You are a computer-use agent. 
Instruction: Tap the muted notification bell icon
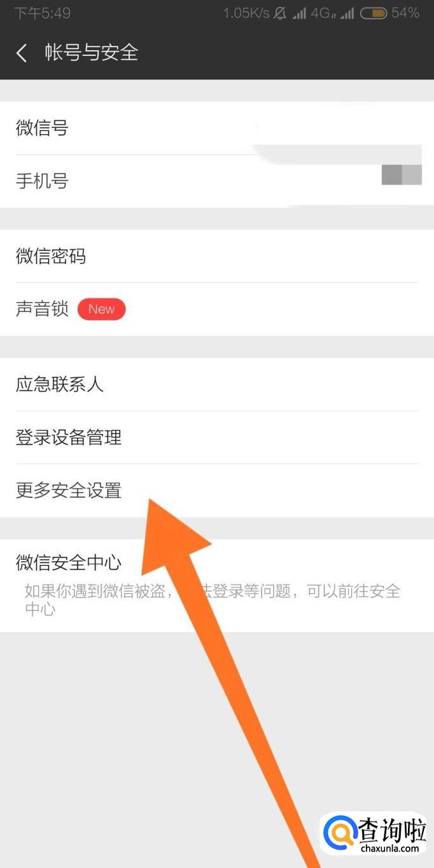(280, 13)
